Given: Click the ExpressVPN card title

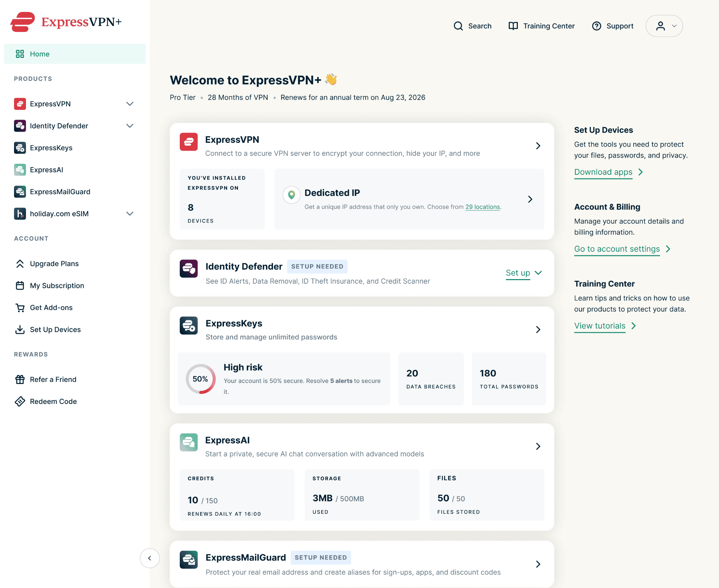Looking at the screenshot, I should coord(232,140).
